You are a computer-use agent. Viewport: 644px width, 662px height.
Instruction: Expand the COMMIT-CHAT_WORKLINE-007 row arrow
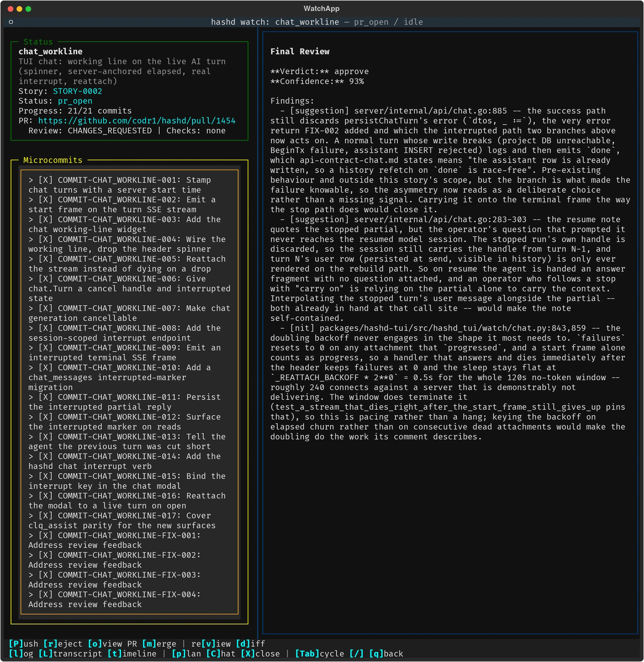[31, 308]
